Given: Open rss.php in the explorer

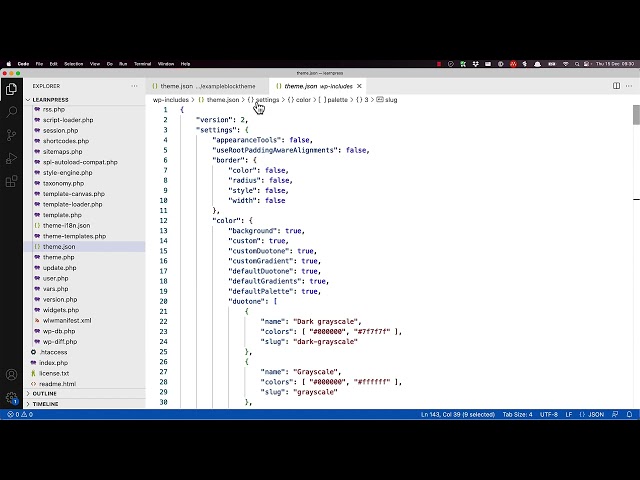Looking at the screenshot, I should [54, 109].
